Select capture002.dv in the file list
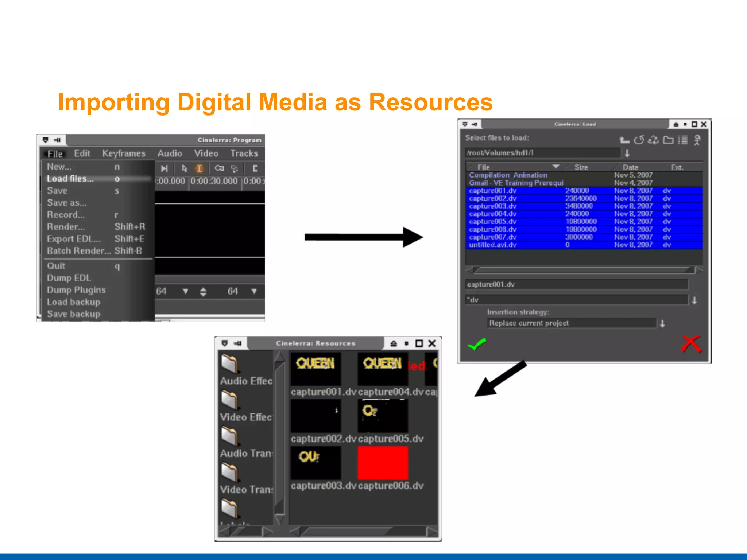The image size is (747, 560). pyautogui.click(x=584, y=198)
